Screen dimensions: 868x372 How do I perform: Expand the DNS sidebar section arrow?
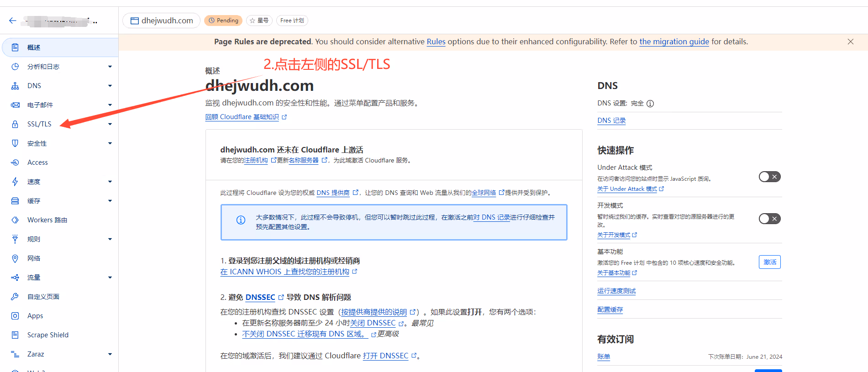click(110, 86)
